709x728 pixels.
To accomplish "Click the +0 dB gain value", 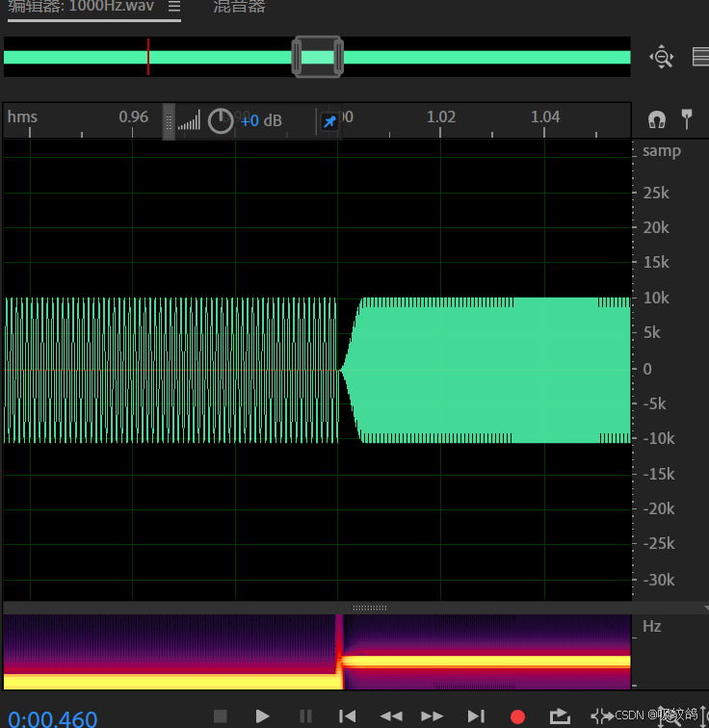I will [261, 121].
